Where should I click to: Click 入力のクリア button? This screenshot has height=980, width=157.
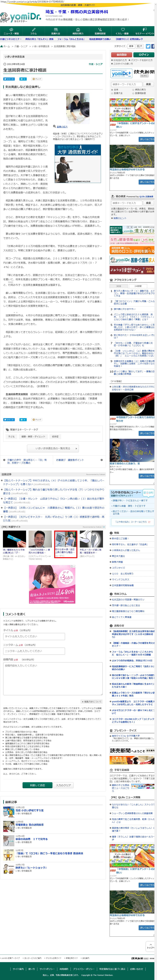point(64,785)
